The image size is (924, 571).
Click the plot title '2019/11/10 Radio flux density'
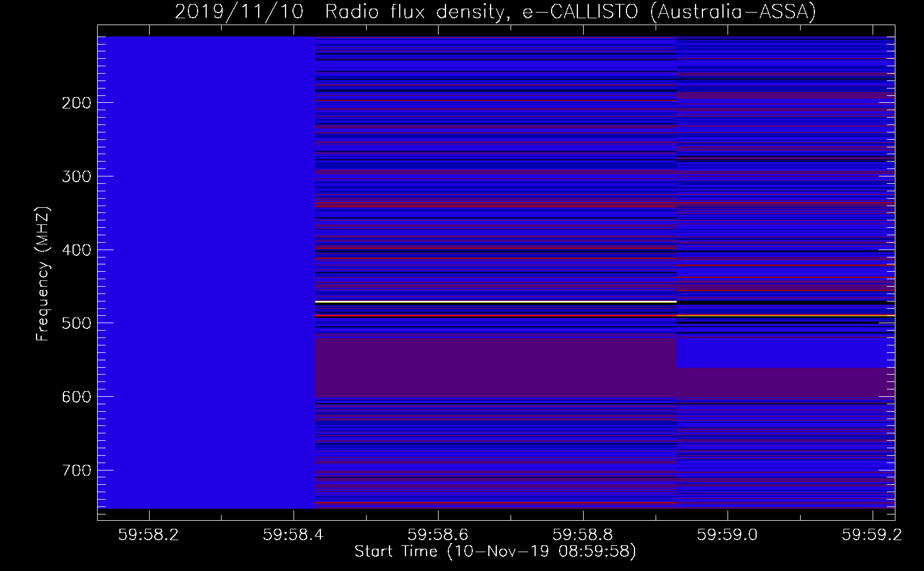[495, 12]
